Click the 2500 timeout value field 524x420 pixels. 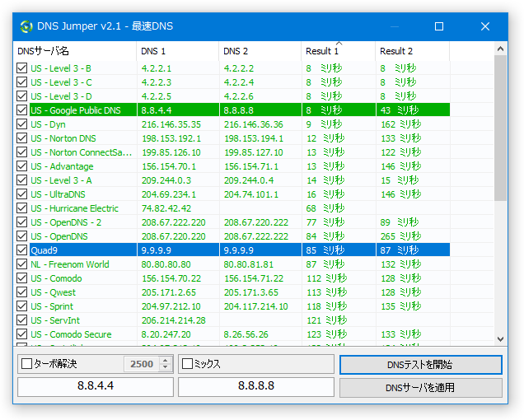[x=142, y=364]
